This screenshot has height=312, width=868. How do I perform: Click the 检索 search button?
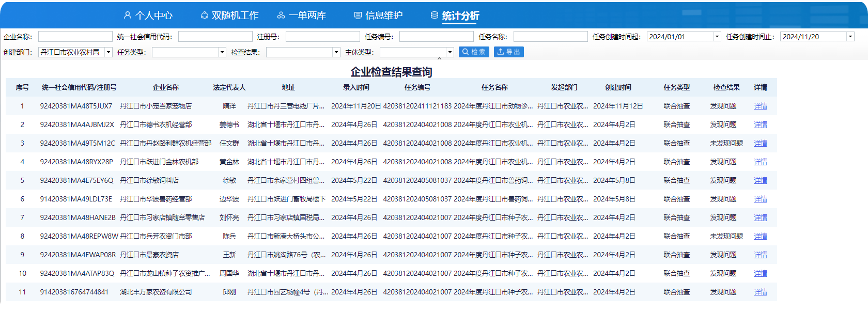474,52
